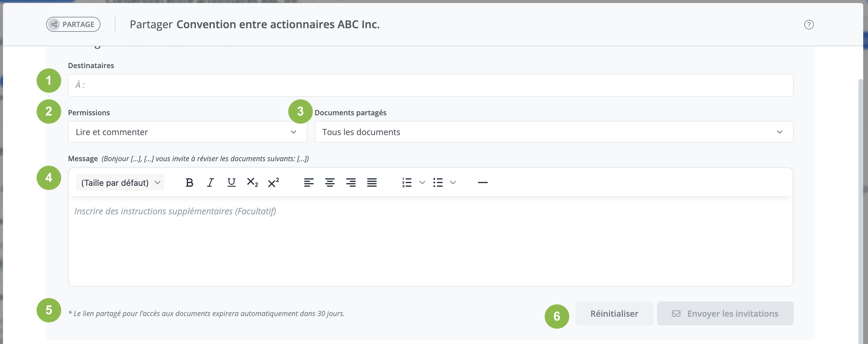Align message text right
This screenshot has width=868, height=344.
click(x=351, y=183)
